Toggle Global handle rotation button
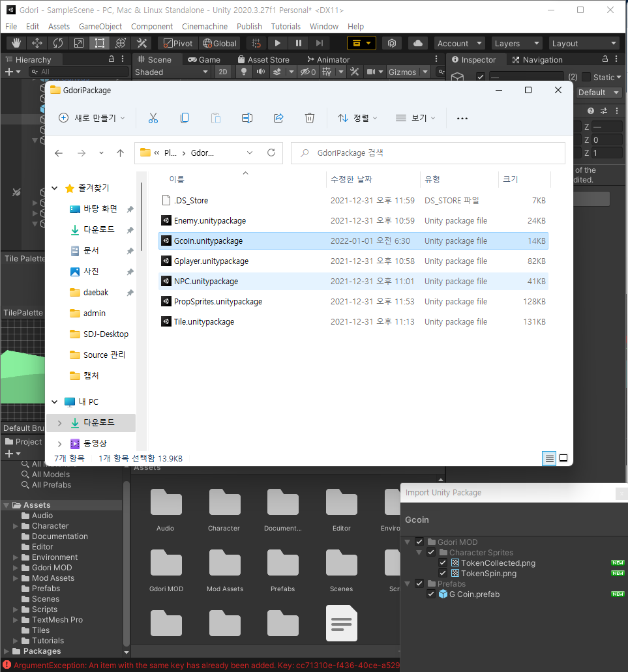Viewport: 628px width, 672px height. 220,43
